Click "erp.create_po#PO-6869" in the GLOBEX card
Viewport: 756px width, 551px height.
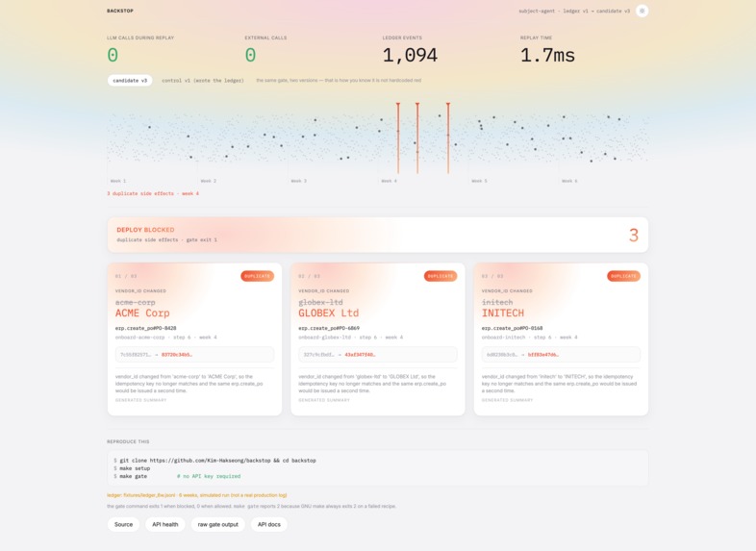[329, 328]
